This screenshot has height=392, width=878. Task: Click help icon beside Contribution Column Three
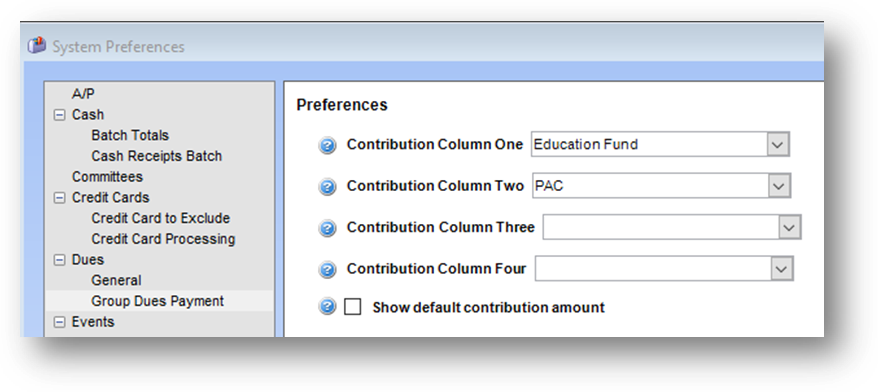328,228
